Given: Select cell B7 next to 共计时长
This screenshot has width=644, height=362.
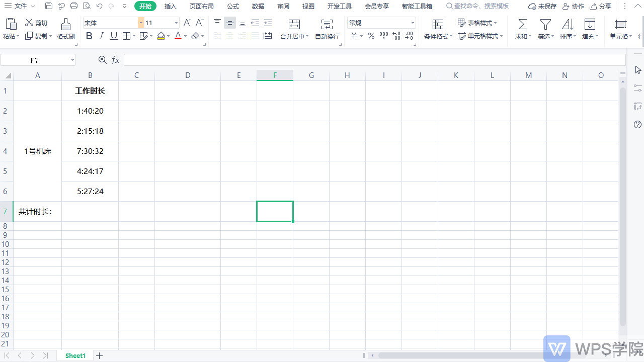Looking at the screenshot, I should coord(90,211).
